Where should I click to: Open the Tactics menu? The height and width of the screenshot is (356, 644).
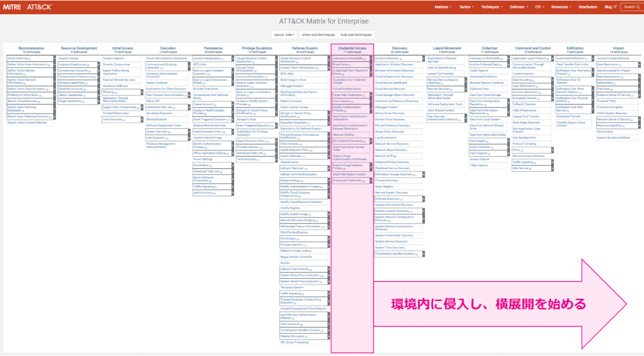(466, 7)
